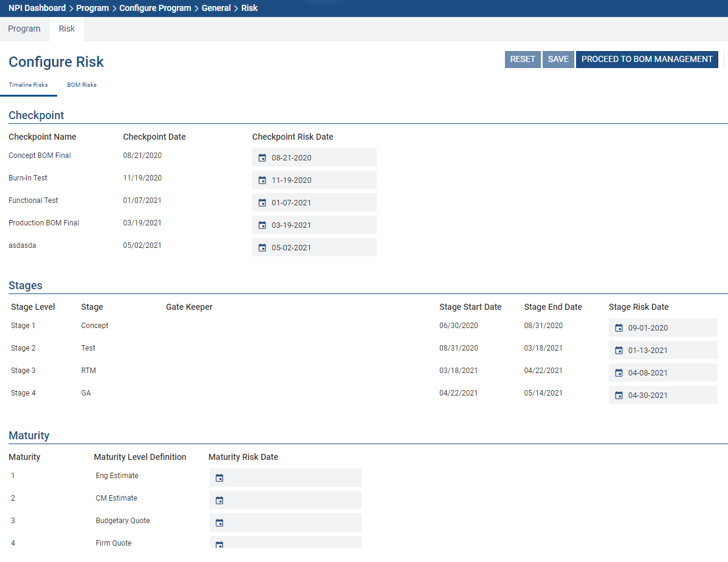
Task: Navigate to Configure Program breadcrumb
Action: (155, 8)
